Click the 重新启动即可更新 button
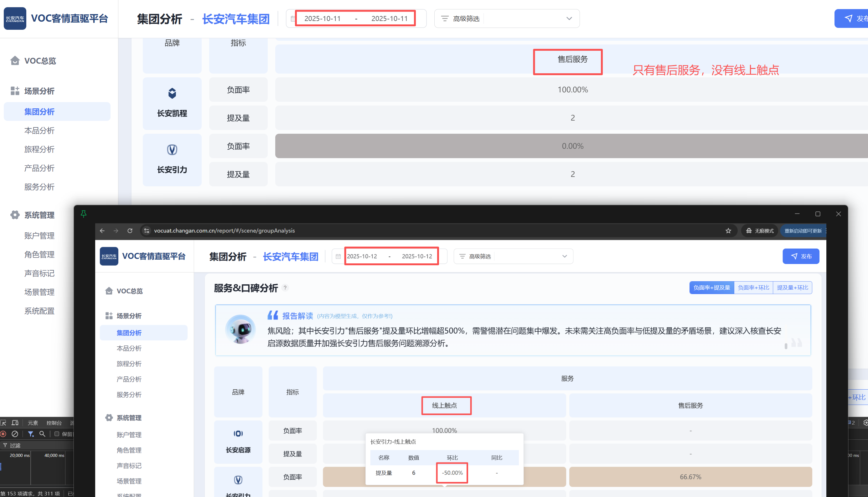The height and width of the screenshot is (497, 868). 803,231
